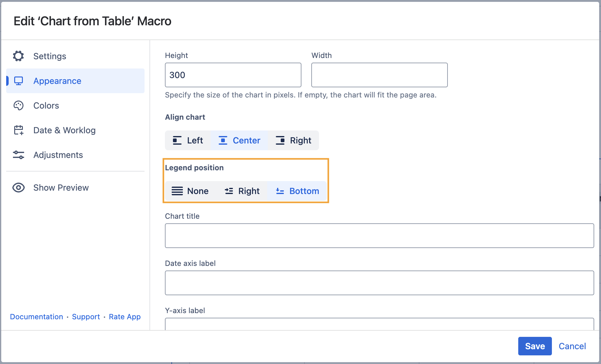Click the Date & Worklog calendar icon

[19, 130]
